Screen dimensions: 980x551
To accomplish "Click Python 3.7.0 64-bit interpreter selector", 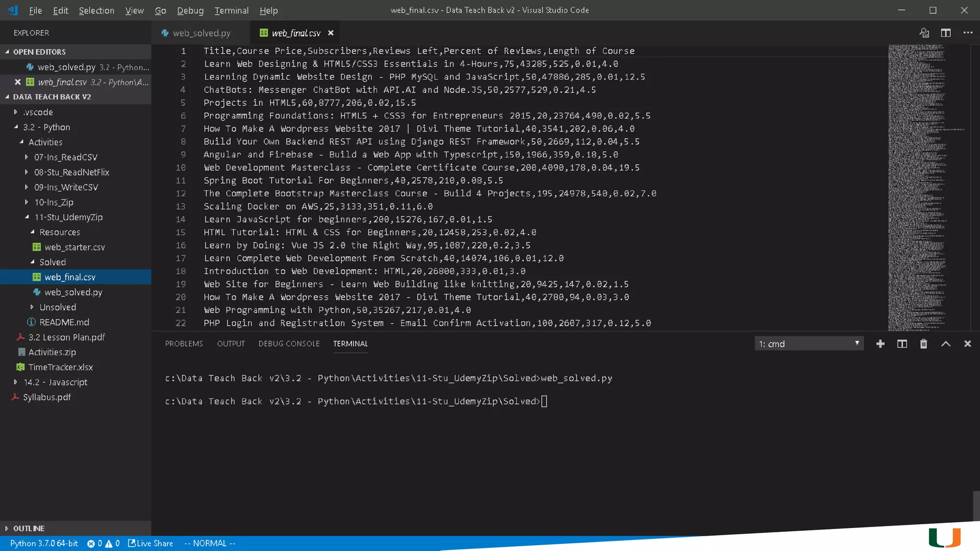I will tap(44, 543).
